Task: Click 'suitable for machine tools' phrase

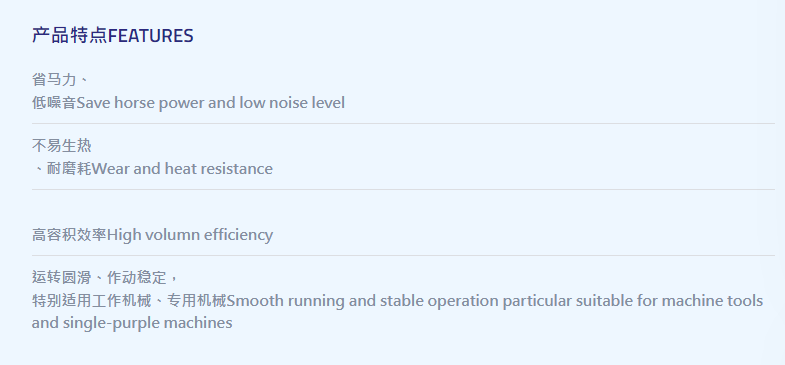Action: coord(669,301)
